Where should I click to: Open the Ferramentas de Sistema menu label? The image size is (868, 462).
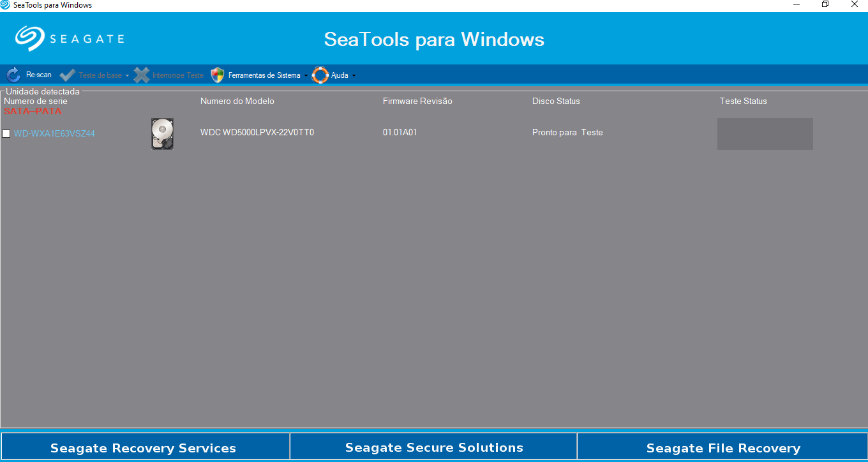(x=264, y=75)
